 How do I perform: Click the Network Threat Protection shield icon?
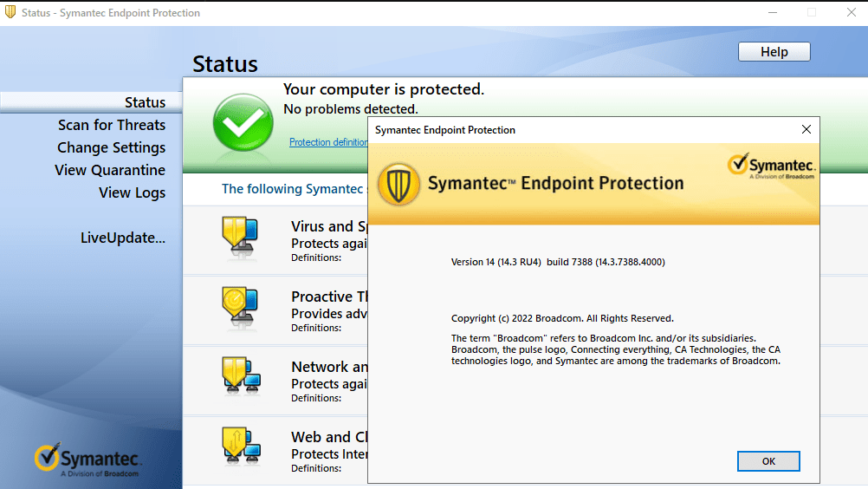coord(242,376)
